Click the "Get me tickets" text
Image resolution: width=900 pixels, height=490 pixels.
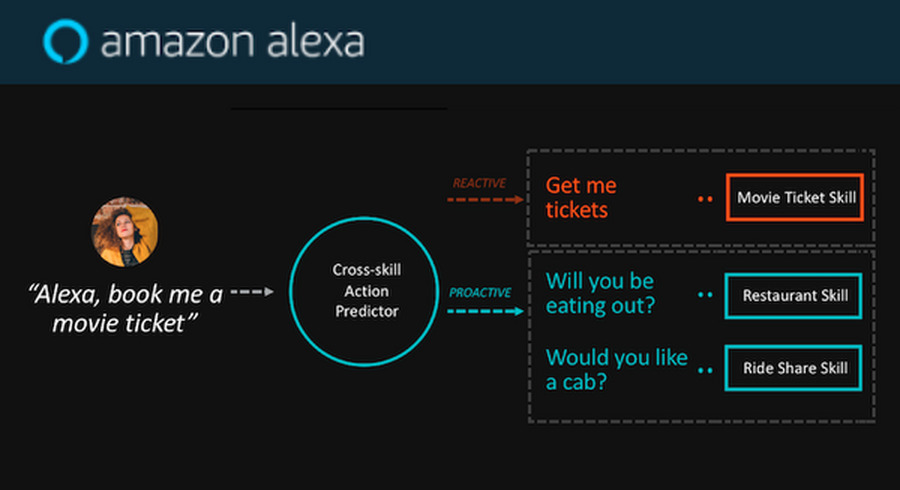tap(581, 198)
